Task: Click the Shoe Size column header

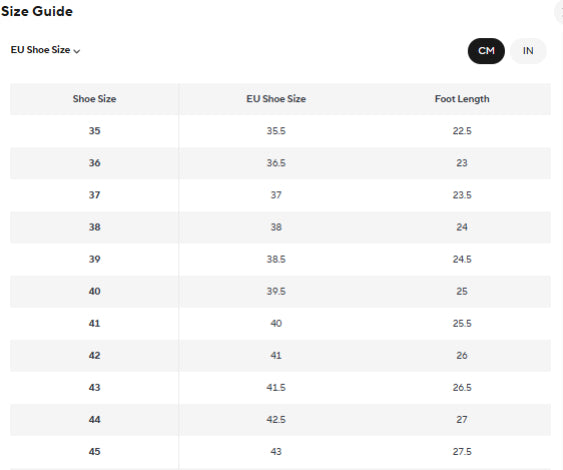Action: click(x=94, y=99)
